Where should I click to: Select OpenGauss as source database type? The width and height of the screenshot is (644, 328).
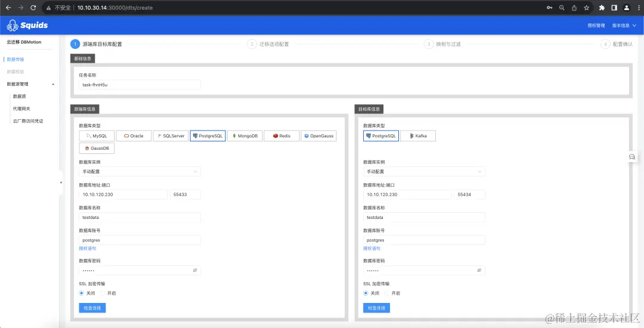pos(318,136)
